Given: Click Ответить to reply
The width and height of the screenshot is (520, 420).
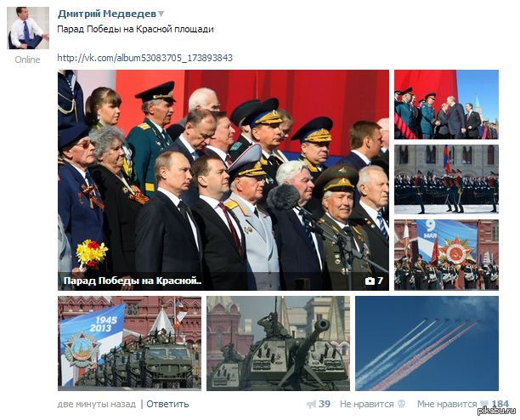Looking at the screenshot, I should tap(167, 404).
